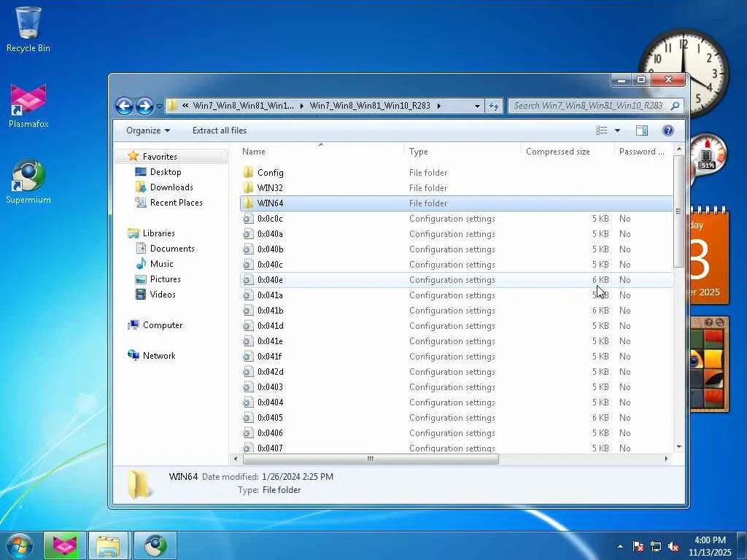The image size is (747, 560).
Task: Open the recent pages dropdown arrow
Action: point(160,106)
